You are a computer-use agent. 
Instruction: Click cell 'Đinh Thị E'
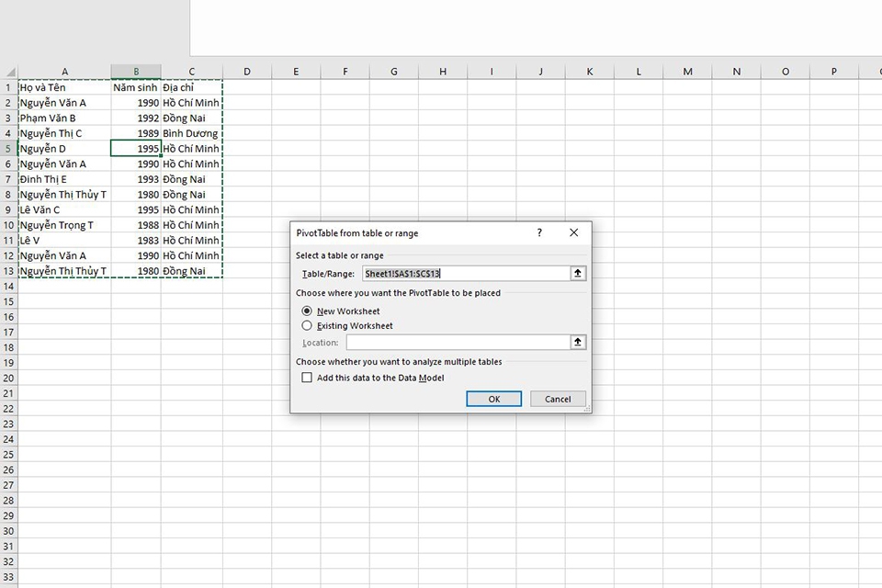[64, 179]
